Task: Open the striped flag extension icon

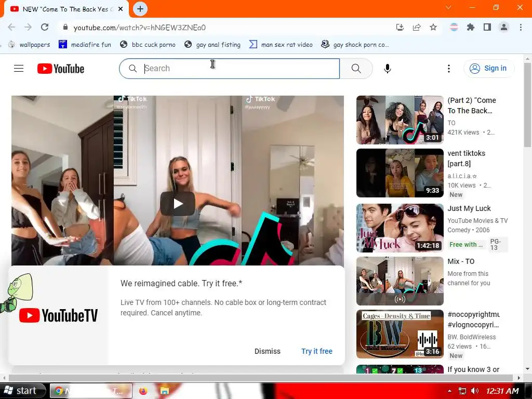Action: [x=454, y=27]
